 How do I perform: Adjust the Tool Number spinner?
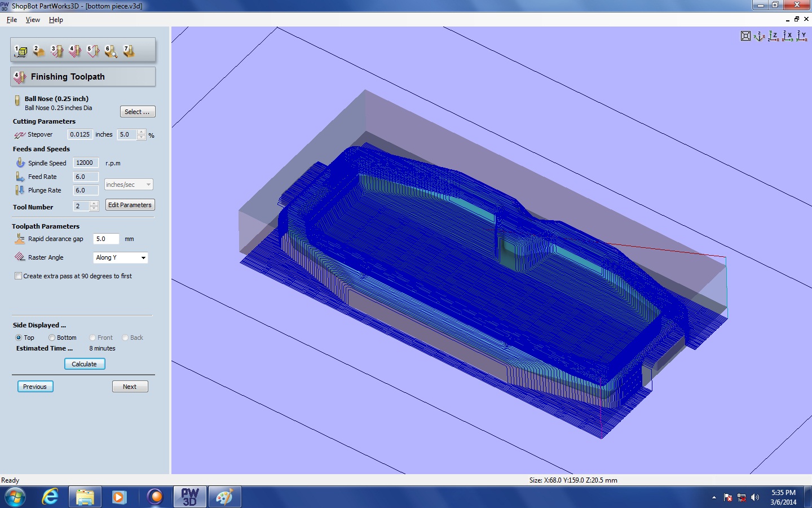pos(94,206)
